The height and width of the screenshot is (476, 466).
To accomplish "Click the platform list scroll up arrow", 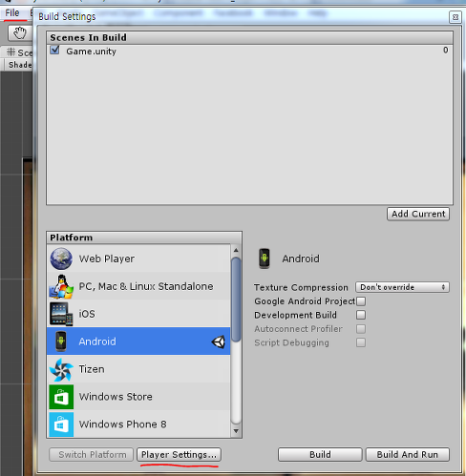I will pyautogui.click(x=236, y=250).
